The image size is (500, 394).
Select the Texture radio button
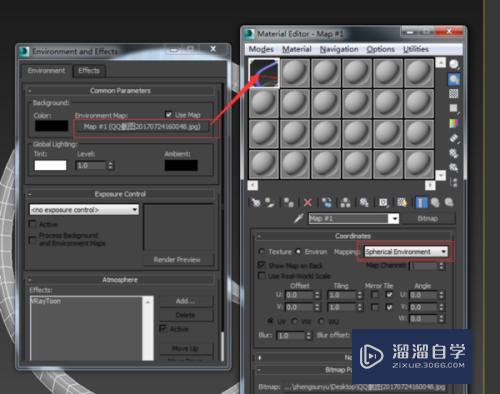click(x=262, y=251)
